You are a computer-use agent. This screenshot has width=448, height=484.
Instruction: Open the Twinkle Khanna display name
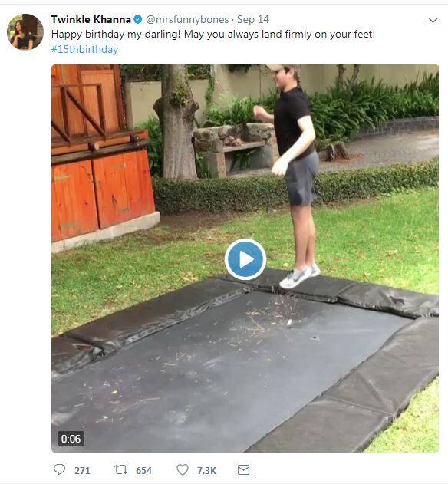coord(91,19)
